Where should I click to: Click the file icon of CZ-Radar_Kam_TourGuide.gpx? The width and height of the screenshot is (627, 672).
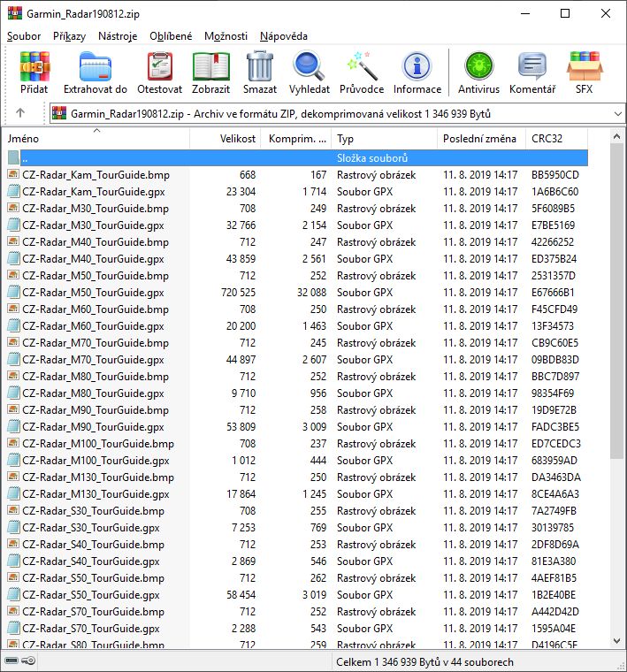13,191
